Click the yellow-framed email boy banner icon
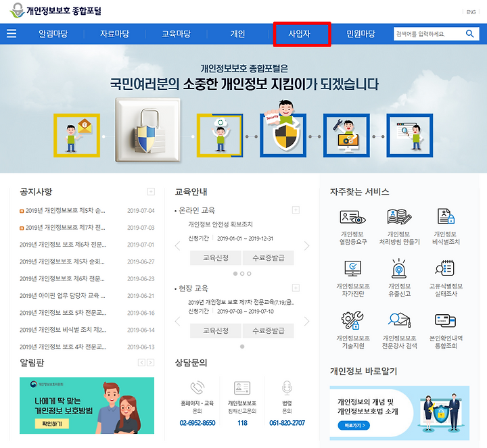This screenshot has height=448, width=487. (x=76, y=135)
